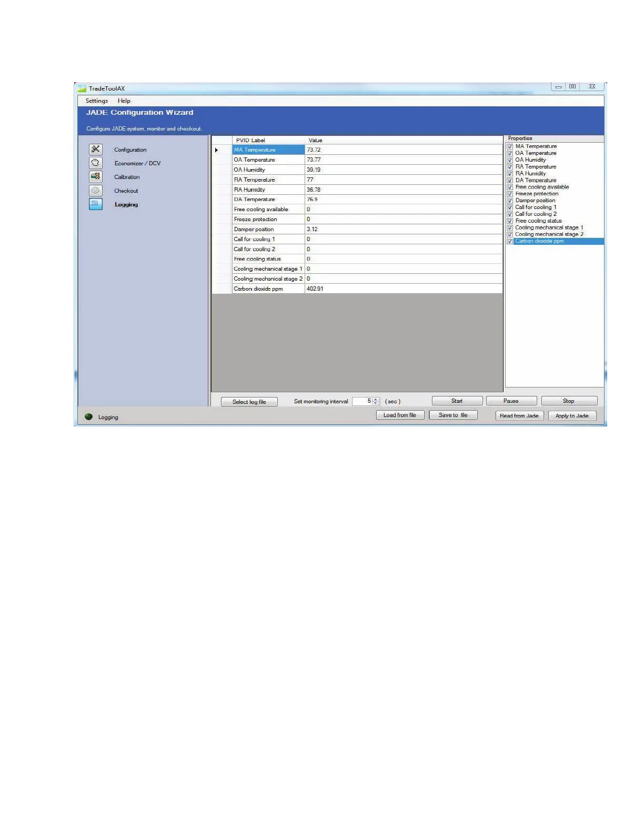Image resolution: width=644 pixels, height=834 pixels.
Task: Open the Configuration wrench icon
Action: (x=95, y=150)
